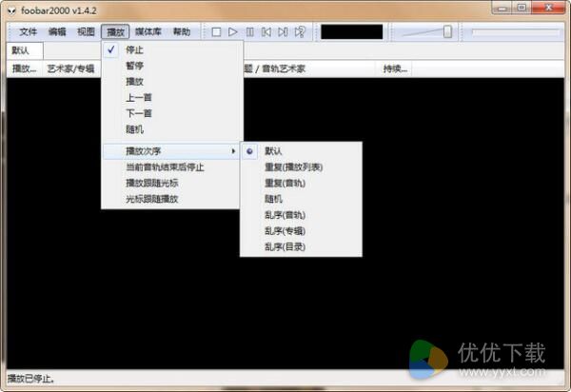Screen dimensions: 571x392
Task: Toggle 当前音轨结束后停止 option
Action: click(x=170, y=167)
